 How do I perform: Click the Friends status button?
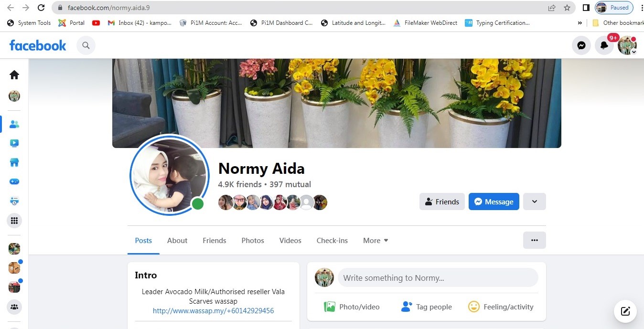click(x=442, y=202)
